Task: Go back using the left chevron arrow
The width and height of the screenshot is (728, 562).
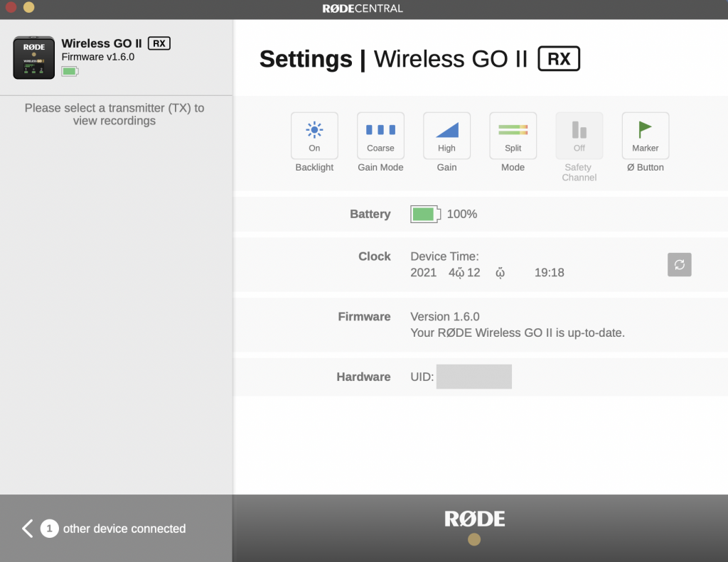Action: tap(28, 528)
